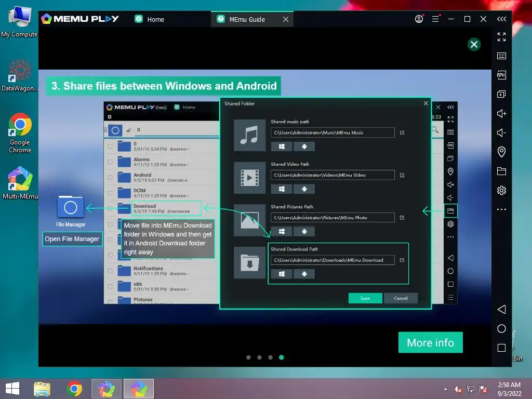Open the keyboard mapping tool
Screen dimensions: 532x399
(x=501, y=56)
